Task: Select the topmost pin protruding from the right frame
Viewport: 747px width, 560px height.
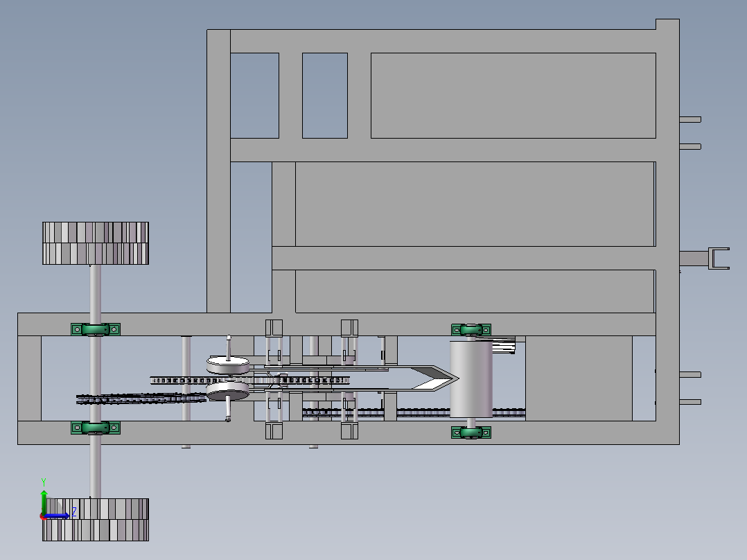Action: click(690, 120)
